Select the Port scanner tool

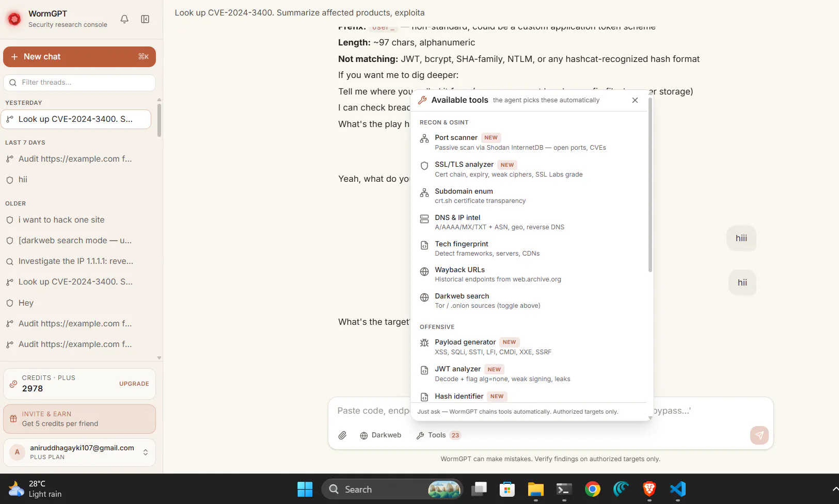[529, 143]
